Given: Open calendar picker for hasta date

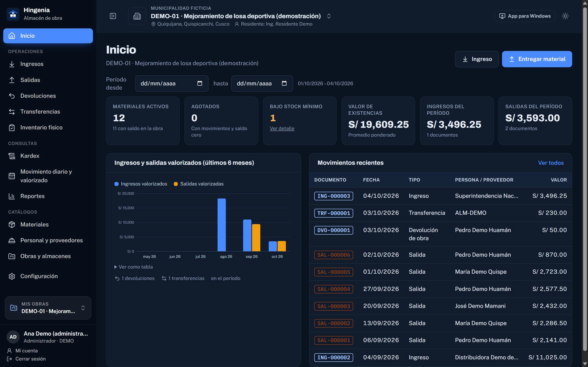Looking at the screenshot, I should [284, 83].
